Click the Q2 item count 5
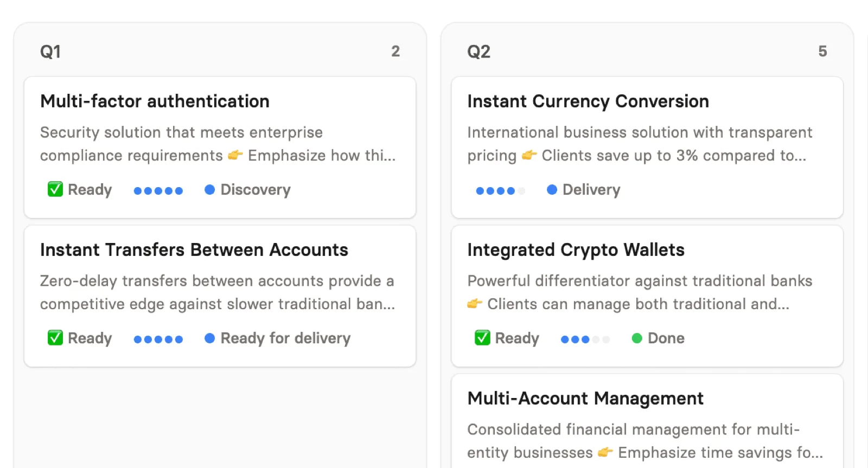This screenshot has width=868, height=468. tap(822, 52)
